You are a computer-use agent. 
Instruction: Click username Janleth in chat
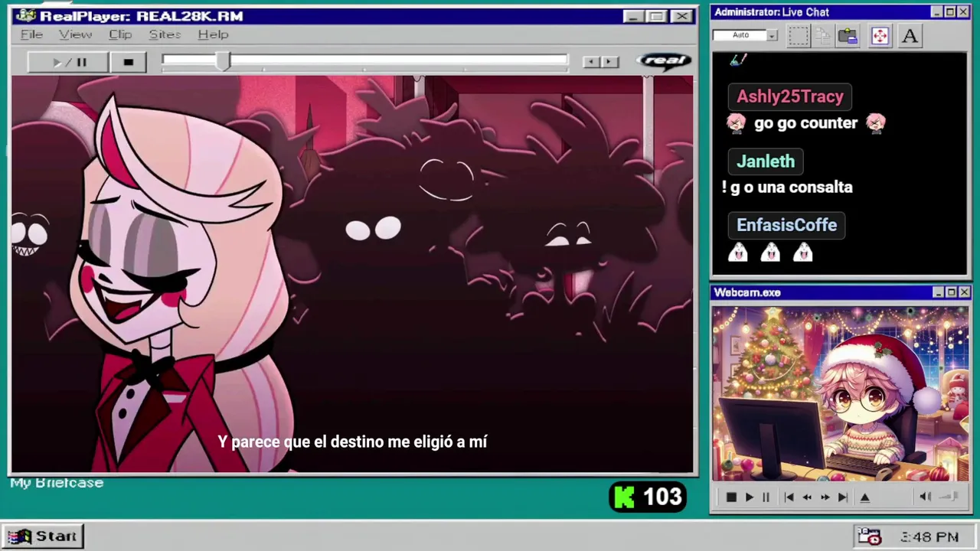[766, 161]
